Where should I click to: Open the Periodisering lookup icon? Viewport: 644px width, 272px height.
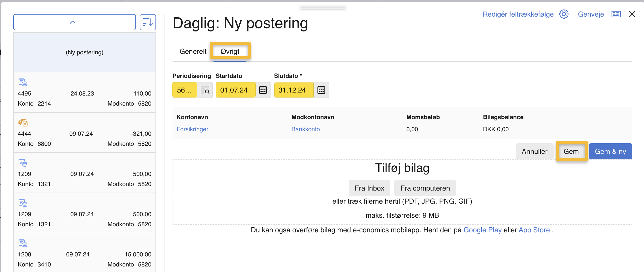coord(205,90)
